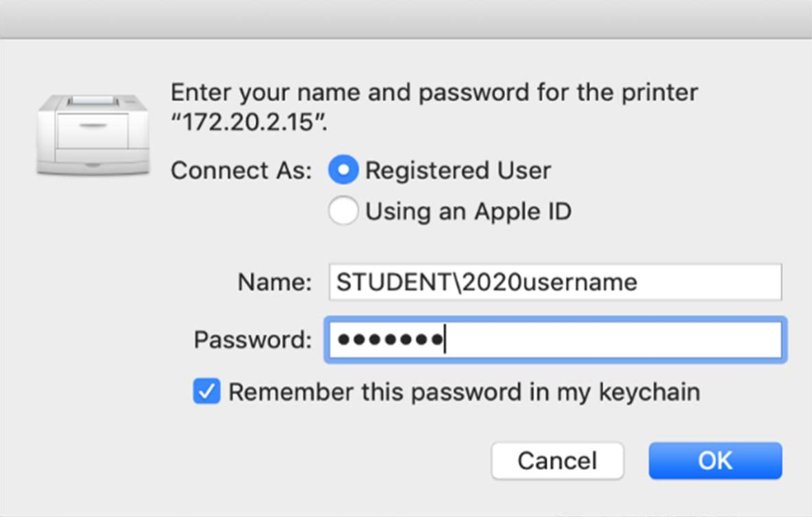Click the Enter your name and password prompt
The width and height of the screenshot is (812, 517).
pyautogui.click(x=435, y=92)
